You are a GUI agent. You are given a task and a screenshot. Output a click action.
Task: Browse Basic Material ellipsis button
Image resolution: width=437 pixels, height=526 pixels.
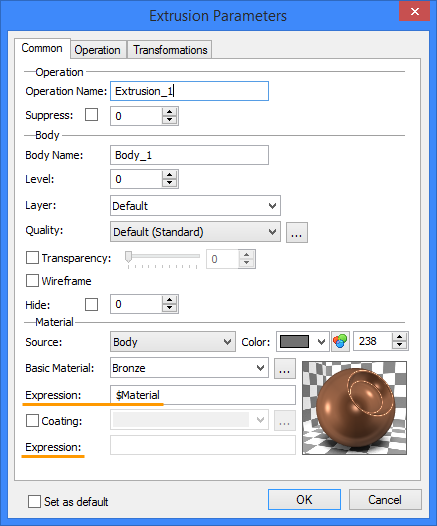[x=284, y=368]
